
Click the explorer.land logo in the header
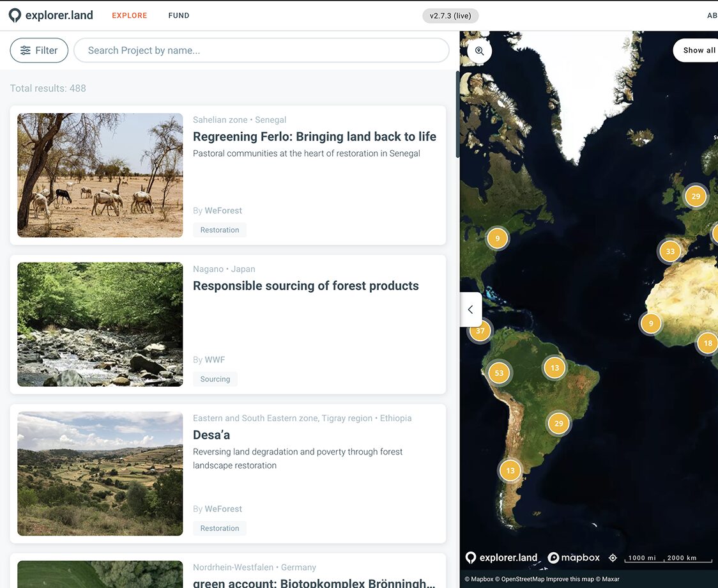tap(51, 15)
